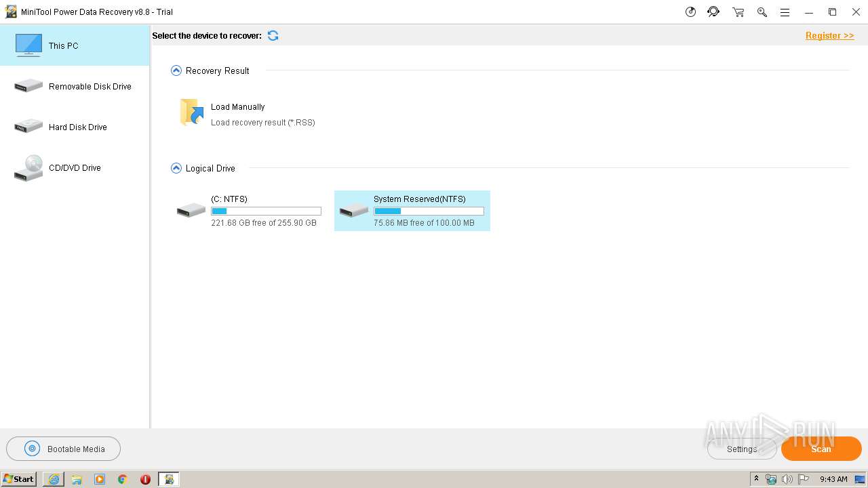Viewport: 868px width, 488px height.
Task: Click '221.68 GB free of 255.90 GB' text
Action: tap(264, 223)
